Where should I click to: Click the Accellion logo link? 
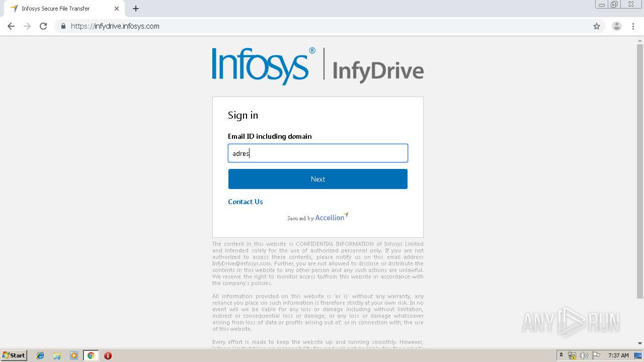click(332, 217)
